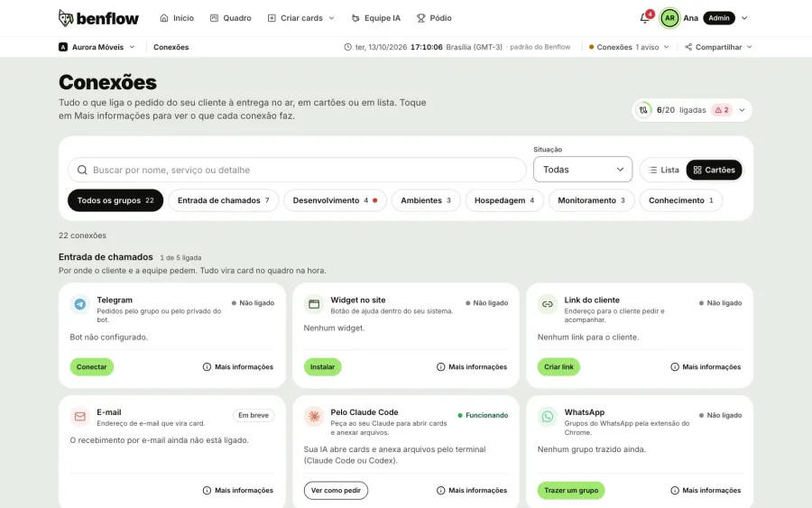Click the search by name input field

(297, 170)
